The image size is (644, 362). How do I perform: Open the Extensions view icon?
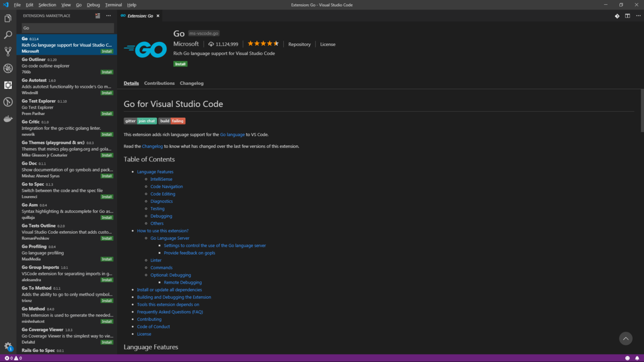(8, 85)
